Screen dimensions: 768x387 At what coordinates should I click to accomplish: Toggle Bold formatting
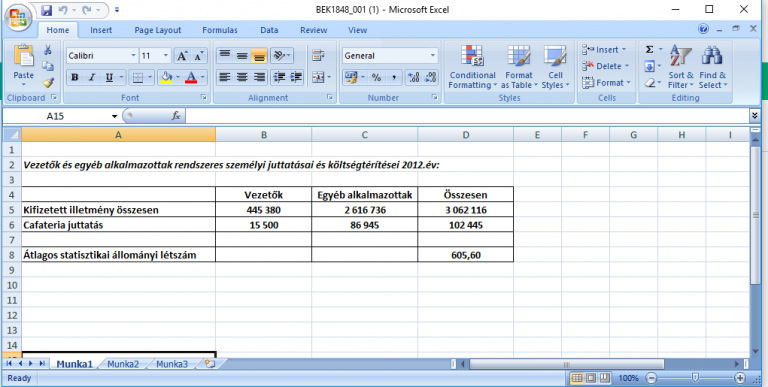coord(74,77)
